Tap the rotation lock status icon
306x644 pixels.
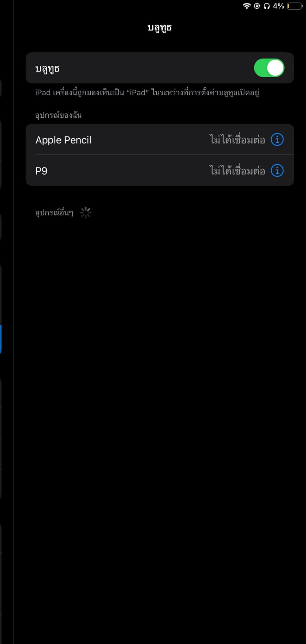[x=257, y=6]
